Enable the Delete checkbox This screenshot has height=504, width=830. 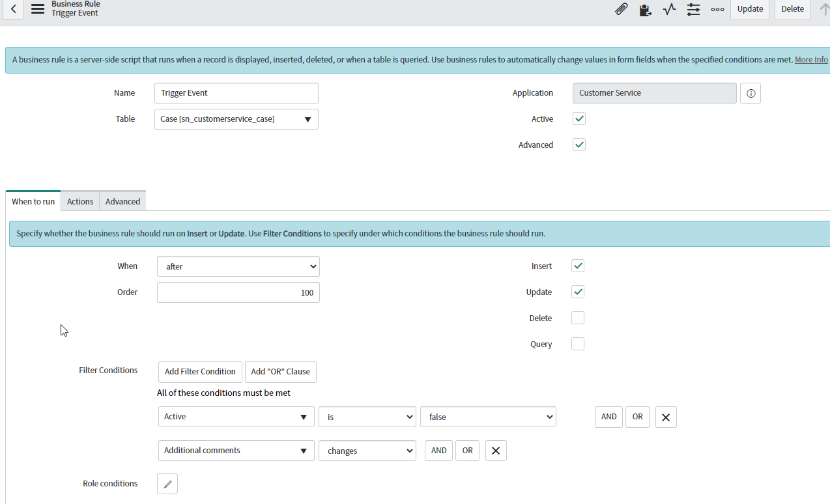[578, 318]
